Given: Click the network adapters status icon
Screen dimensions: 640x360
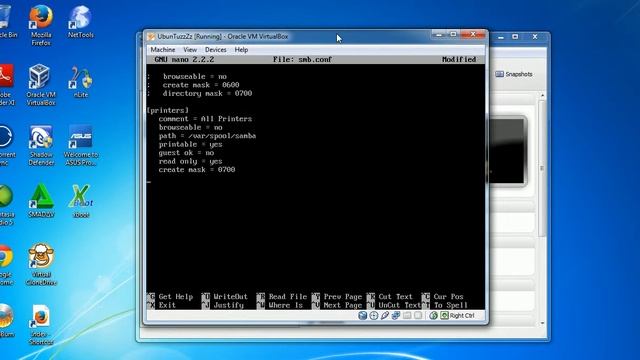Looking at the screenshot, I should (x=396, y=316).
